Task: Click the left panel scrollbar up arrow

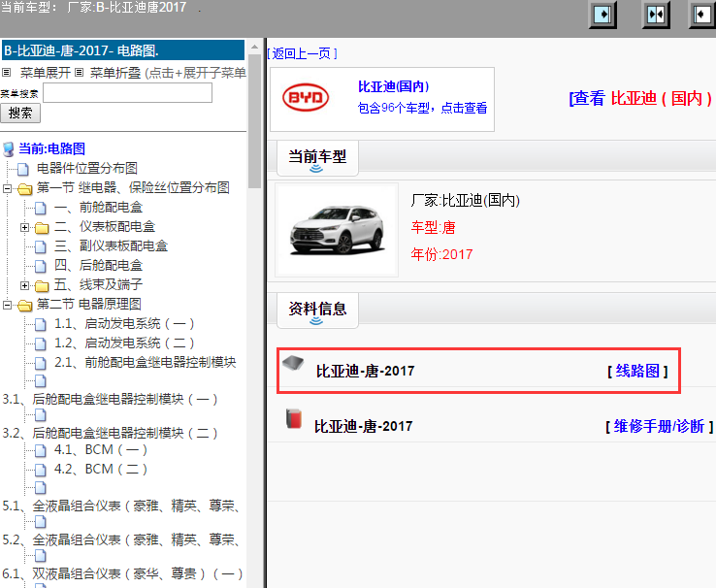Action: pos(254,47)
